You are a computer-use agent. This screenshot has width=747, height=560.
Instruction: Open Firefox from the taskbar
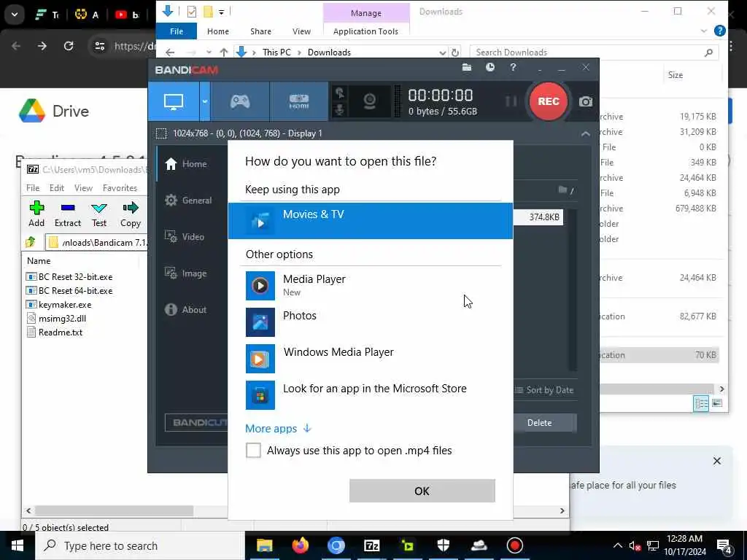tap(300, 545)
